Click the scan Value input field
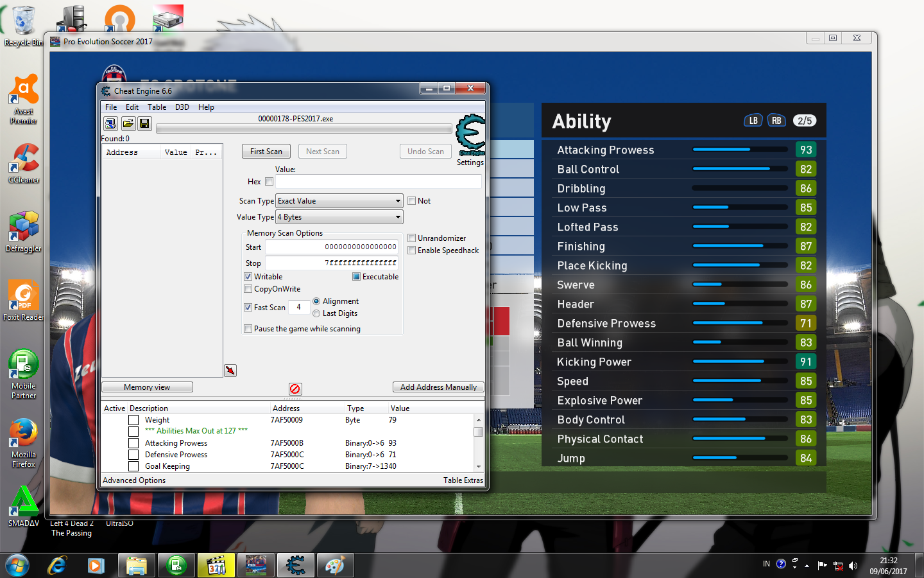Viewport: 924px width, 578px height. pos(379,182)
